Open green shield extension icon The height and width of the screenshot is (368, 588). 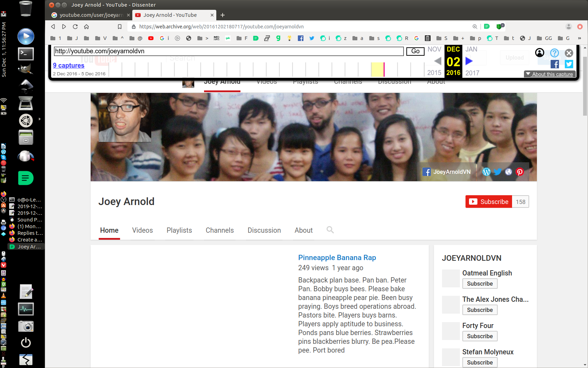pos(500,26)
